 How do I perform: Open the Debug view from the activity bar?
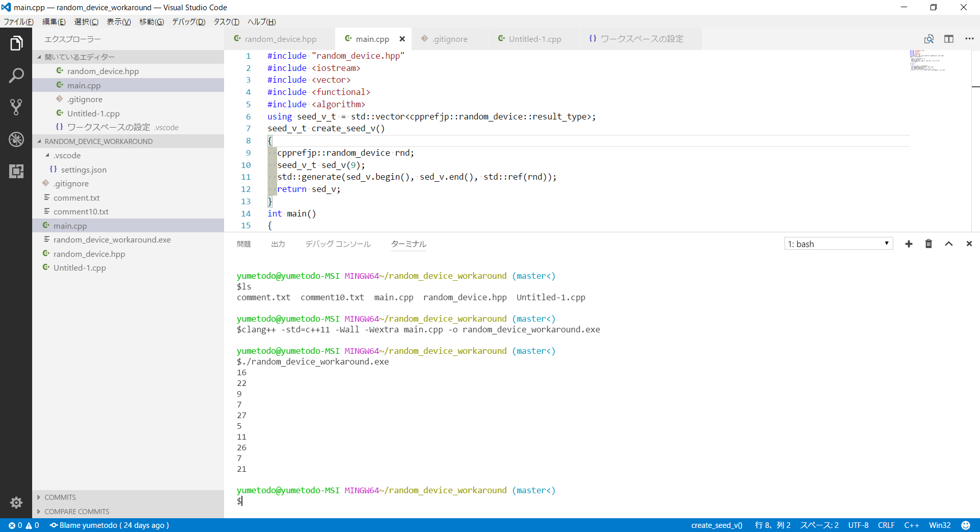17,139
